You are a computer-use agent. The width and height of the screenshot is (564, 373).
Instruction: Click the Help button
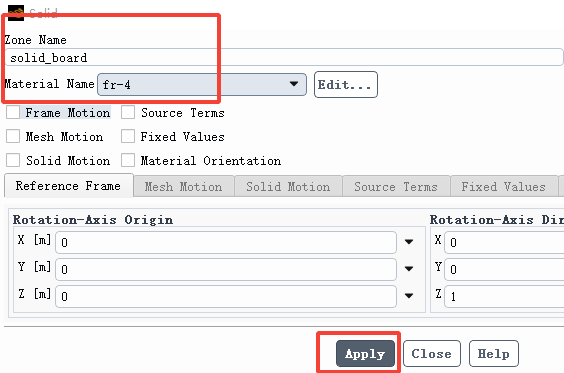(494, 354)
